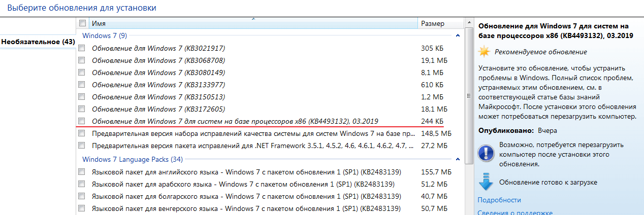Click the 244 КБ size value
The image size is (644, 215).
pyautogui.click(x=432, y=121)
